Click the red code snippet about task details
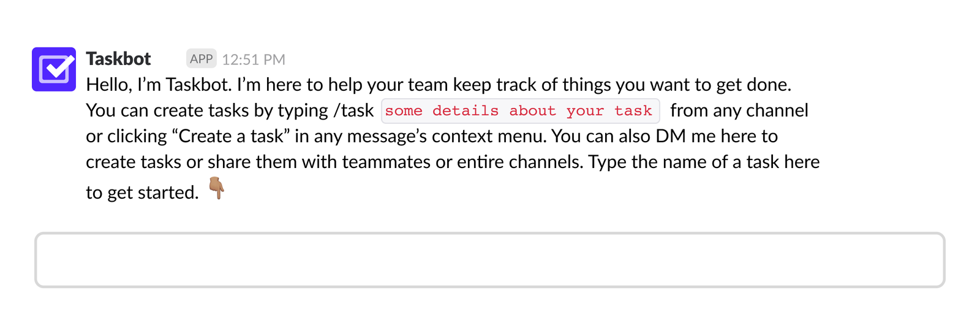The height and width of the screenshot is (325, 980). pos(520,111)
